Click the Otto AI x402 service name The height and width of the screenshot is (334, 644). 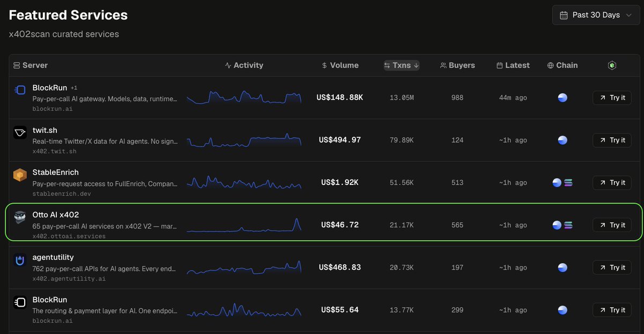tap(55, 214)
